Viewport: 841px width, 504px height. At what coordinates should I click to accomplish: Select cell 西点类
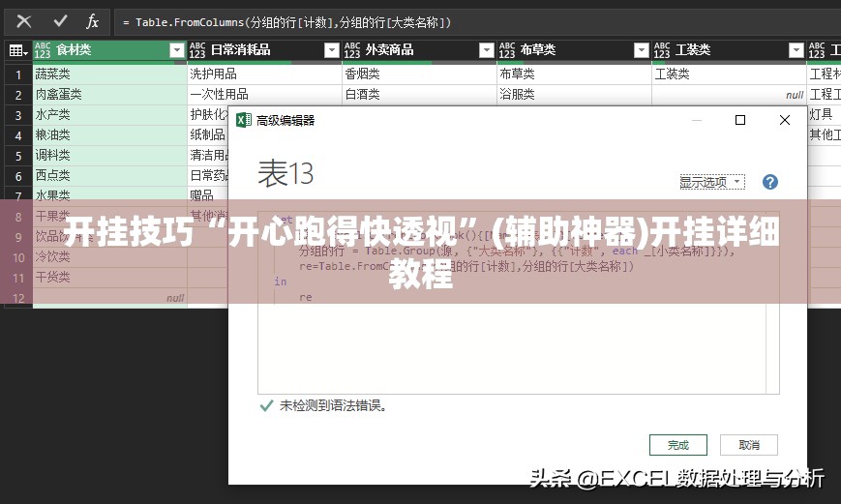pos(110,175)
